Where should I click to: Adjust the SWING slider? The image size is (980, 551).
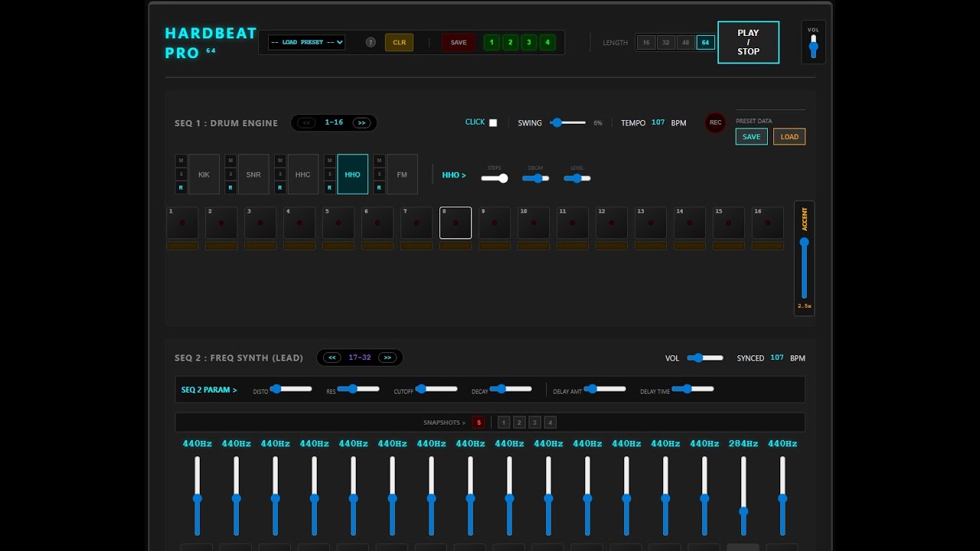[x=569, y=122]
